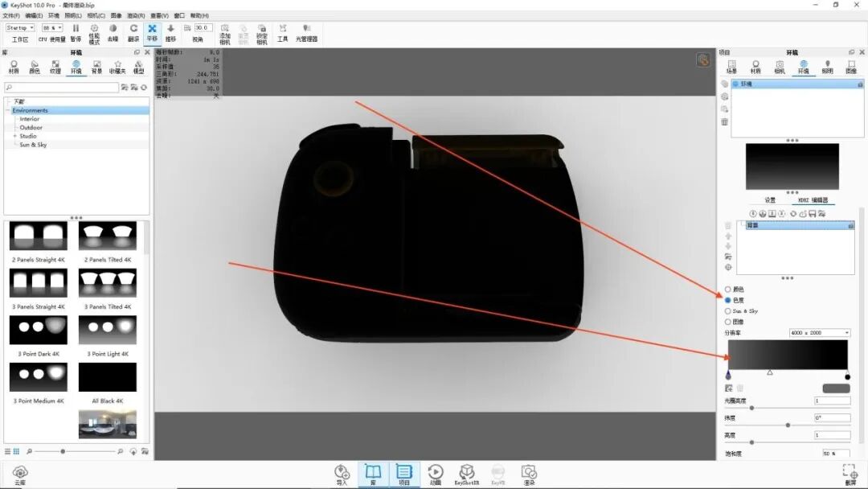
Task: Click the KeyShotXR icon at bottom
Action: 466,471
